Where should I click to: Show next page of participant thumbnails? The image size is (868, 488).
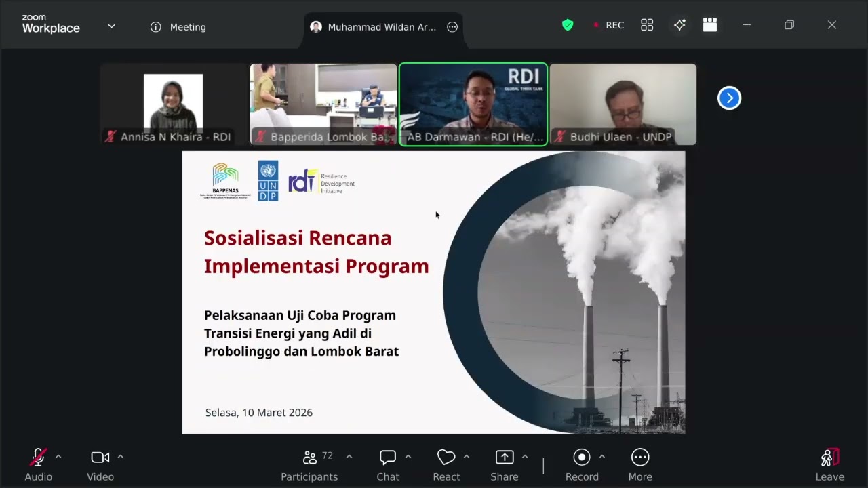click(730, 98)
